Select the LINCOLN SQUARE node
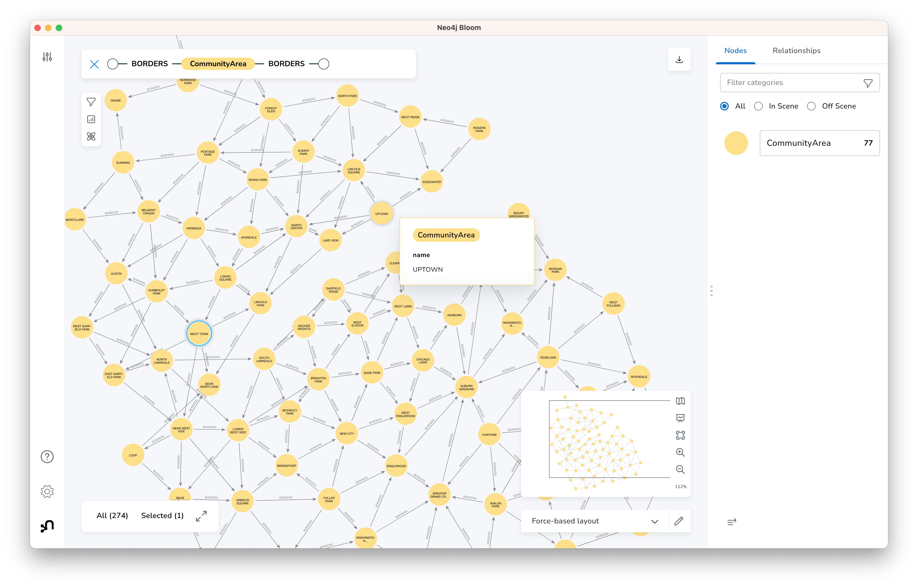Viewport: 918px width, 588px height. [x=354, y=171]
